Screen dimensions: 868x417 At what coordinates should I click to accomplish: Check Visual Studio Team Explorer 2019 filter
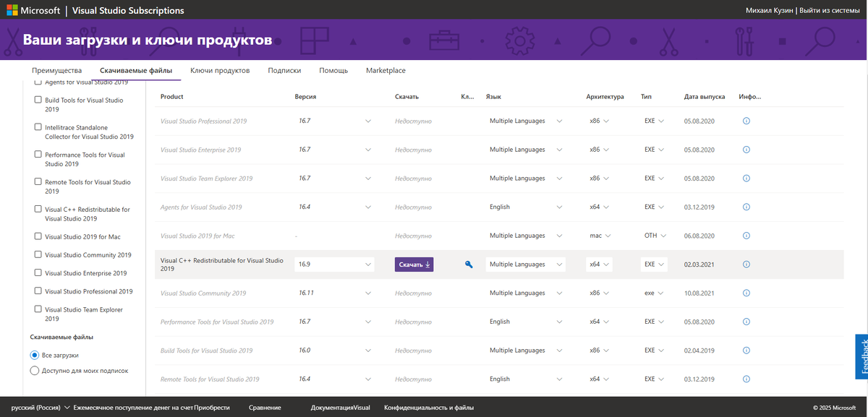[x=38, y=309]
